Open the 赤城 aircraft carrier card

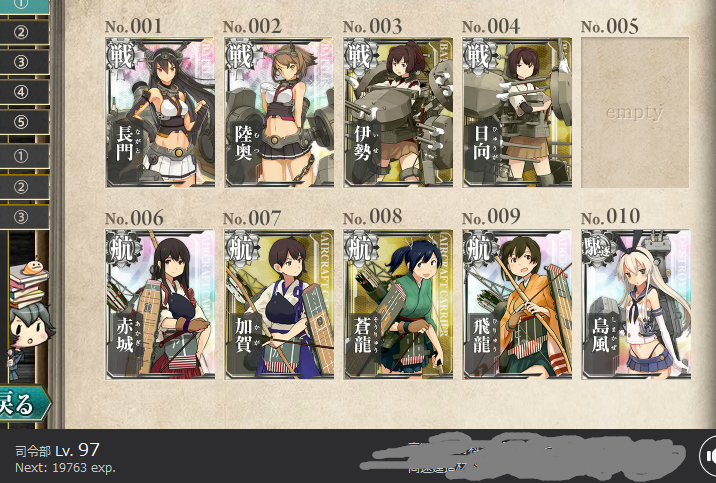(160, 304)
